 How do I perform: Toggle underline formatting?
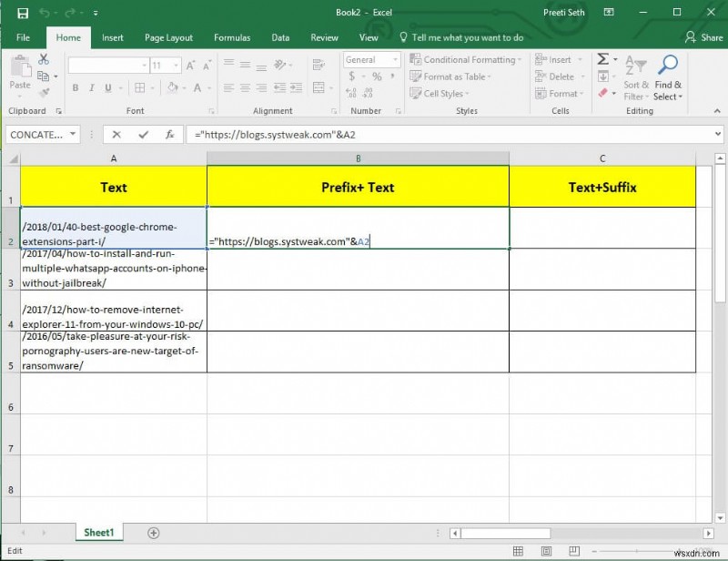pyautogui.click(x=108, y=86)
